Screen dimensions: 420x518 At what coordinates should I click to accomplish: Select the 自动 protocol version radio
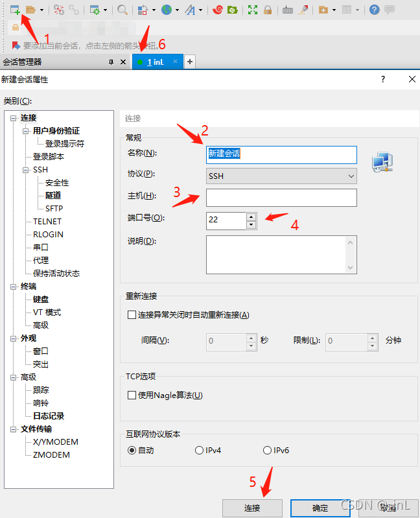point(132,451)
